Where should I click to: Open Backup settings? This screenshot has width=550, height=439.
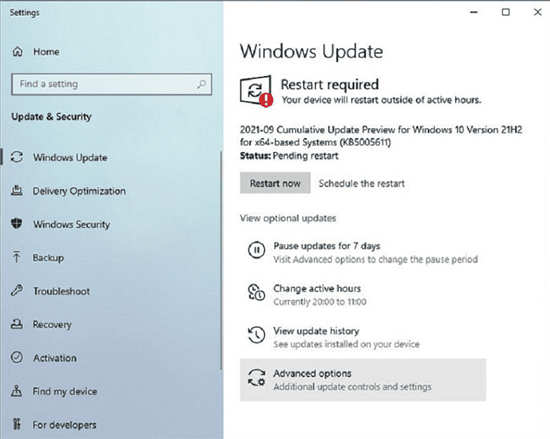[x=48, y=258]
